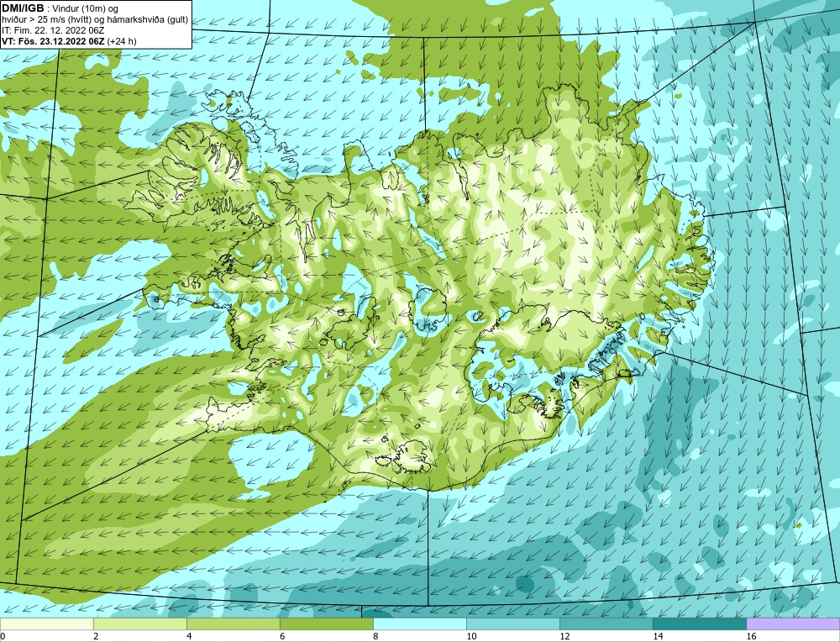Click the 4–6 m/s green legend swatch
Image resolution: width=840 pixels, height=642 pixels.
[233, 624]
